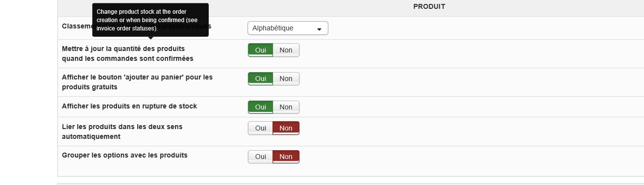Set 'Mettre à jour la quantité' to Non
The height and width of the screenshot is (185, 644).
coord(286,50)
